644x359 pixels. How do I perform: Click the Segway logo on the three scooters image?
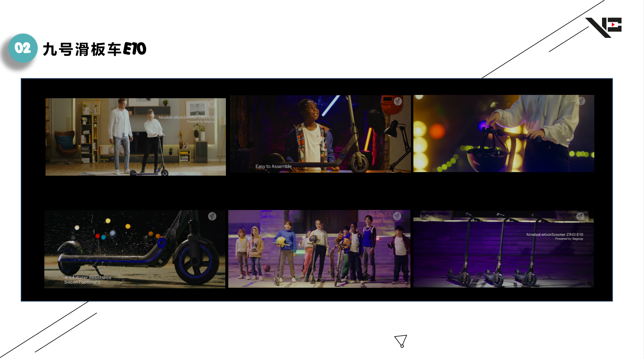[580, 217]
